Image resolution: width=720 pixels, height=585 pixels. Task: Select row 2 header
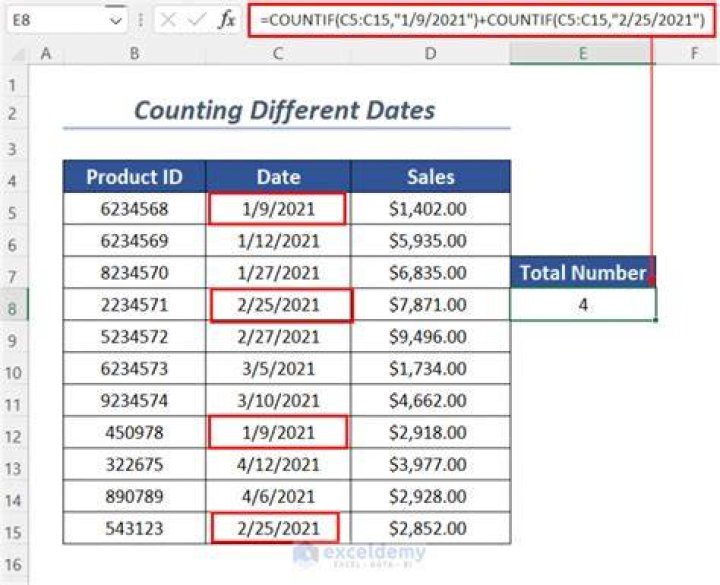coord(13,113)
